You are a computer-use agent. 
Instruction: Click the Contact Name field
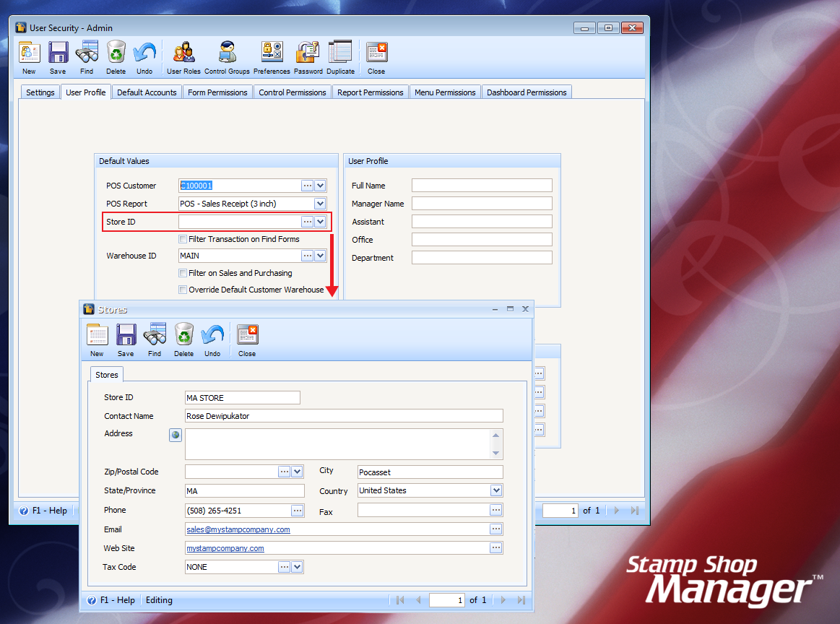pyautogui.click(x=344, y=416)
